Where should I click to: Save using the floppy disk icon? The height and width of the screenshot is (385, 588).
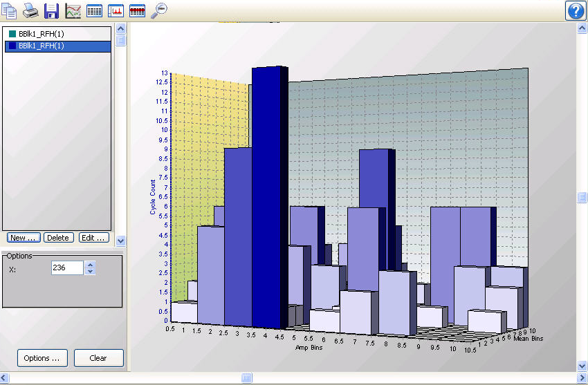[51, 10]
